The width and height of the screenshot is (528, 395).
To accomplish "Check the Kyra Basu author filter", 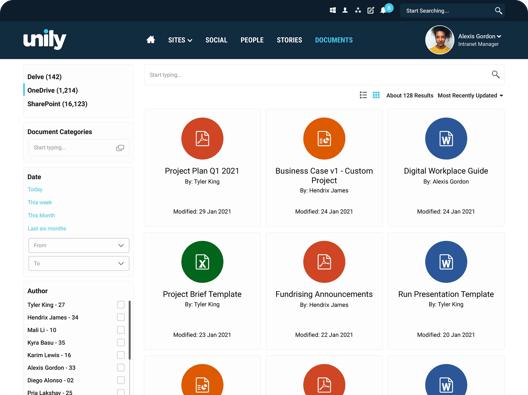I will tap(121, 342).
